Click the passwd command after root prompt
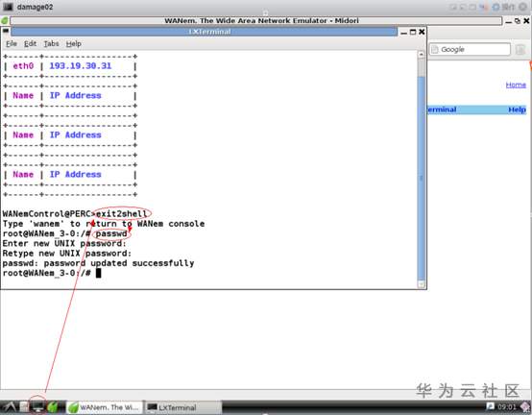532x415 pixels. 111,233
